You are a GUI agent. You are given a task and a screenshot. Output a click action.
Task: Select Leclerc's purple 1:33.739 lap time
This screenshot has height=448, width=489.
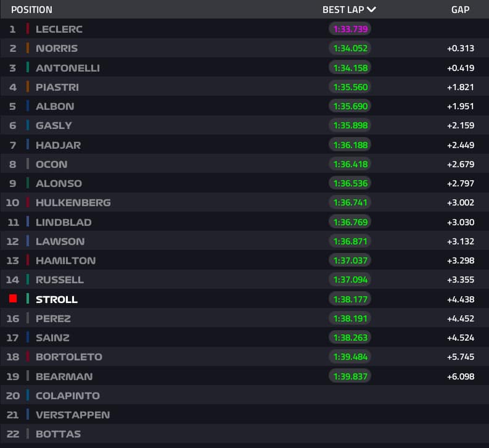point(350,29)
